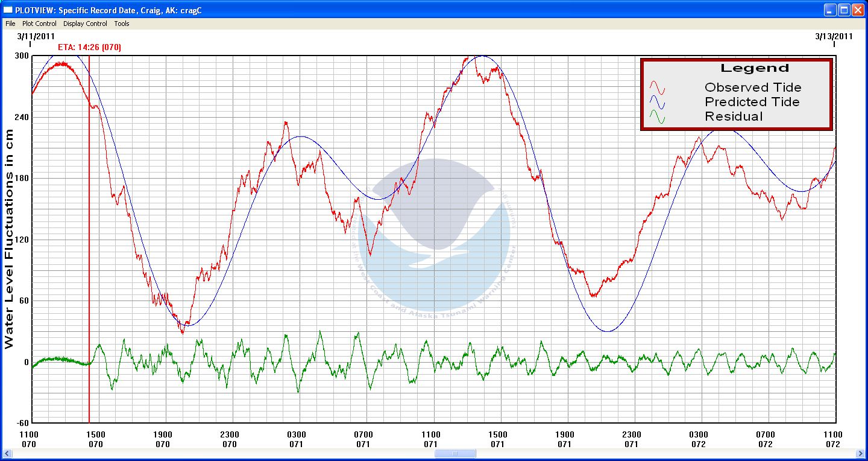The height and width of the screenshot is (461, 868).
Task: Click the 180 y-axis value
Action: click(x=22, y=178)
